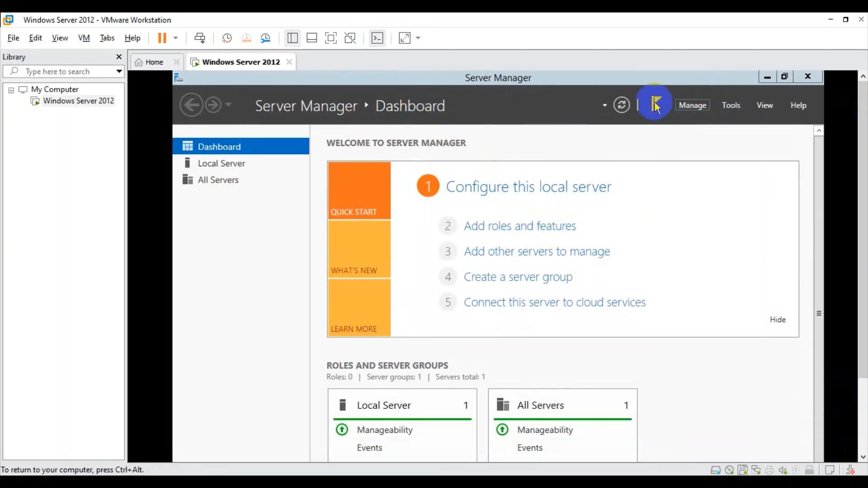
Task: Click the Create a server group link
Action: [x=518, y=277]
